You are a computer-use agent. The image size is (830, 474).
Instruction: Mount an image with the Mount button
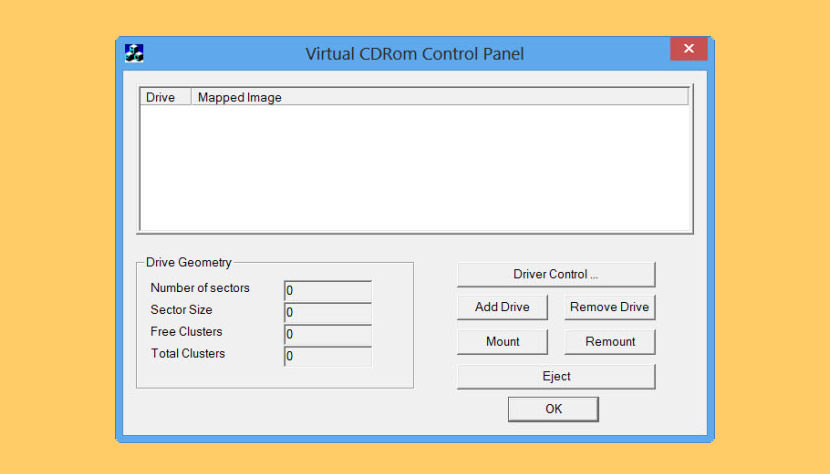coord(502,342)
